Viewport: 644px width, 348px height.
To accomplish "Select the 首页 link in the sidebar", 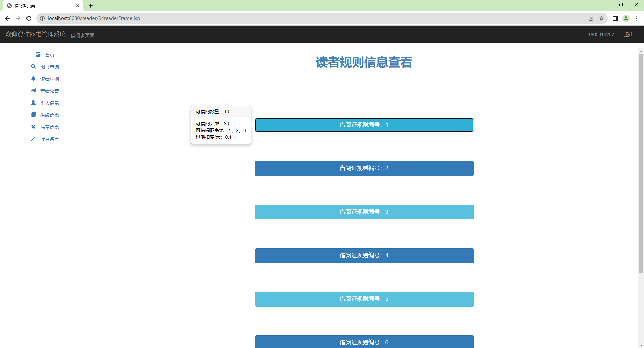I will click(49, 55).
